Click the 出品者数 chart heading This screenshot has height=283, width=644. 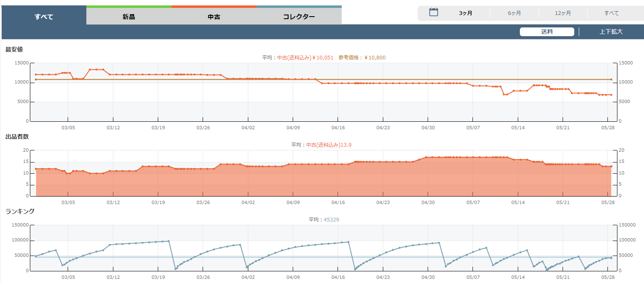(x=17, y=137)
